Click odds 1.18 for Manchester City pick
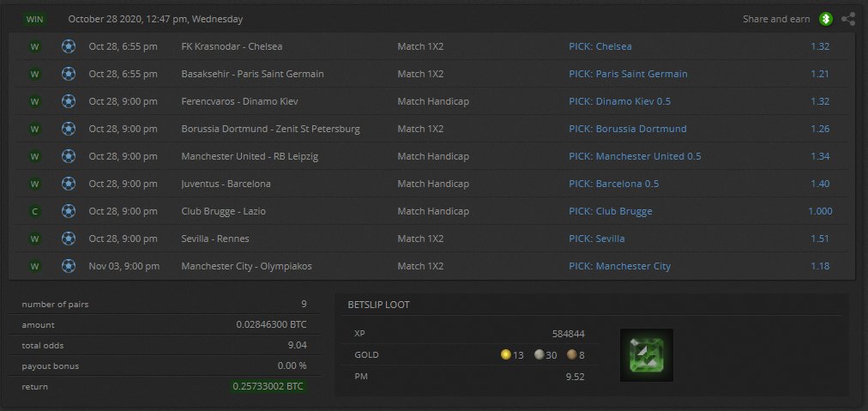The image size is (868, 411). [820, 267]
